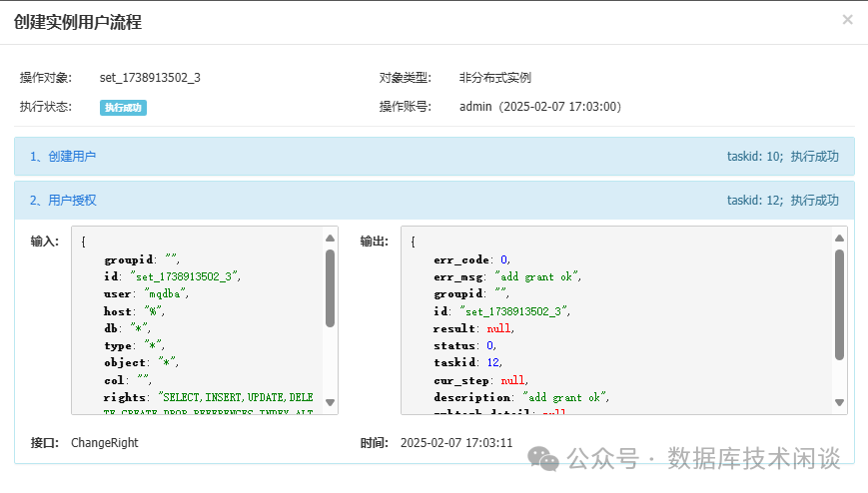868x493 pixels.
Task: Click the taskid: 12 执行成功 status text
Action: coord(782,201)
